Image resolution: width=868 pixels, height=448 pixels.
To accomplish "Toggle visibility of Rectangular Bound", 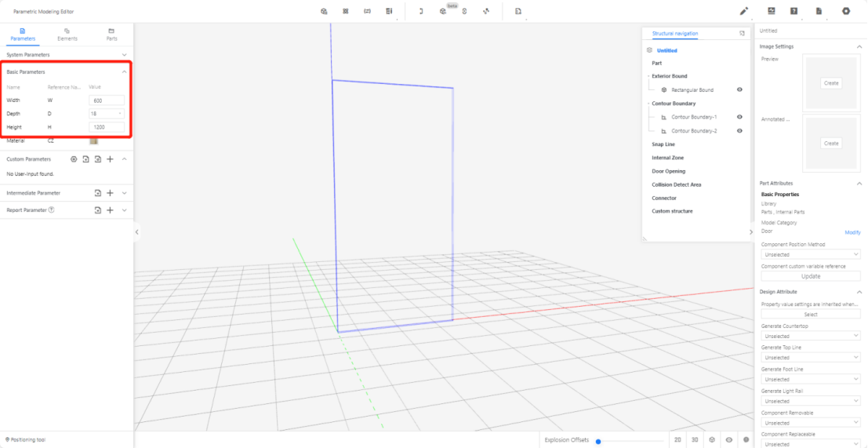I will pyautogui.click(x=739, y=90).
